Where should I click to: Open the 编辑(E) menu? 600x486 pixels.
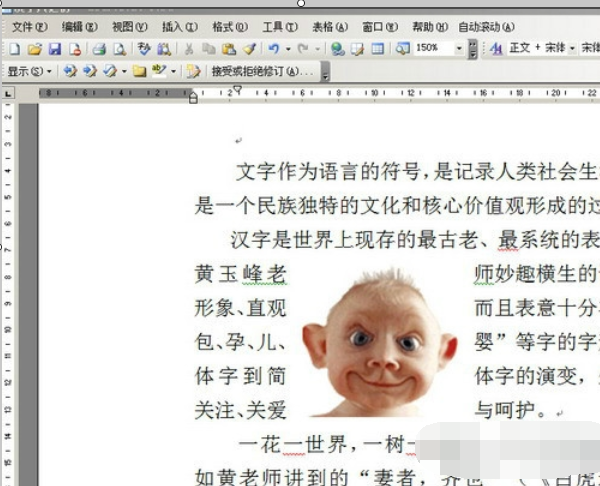tap(80, 27)
